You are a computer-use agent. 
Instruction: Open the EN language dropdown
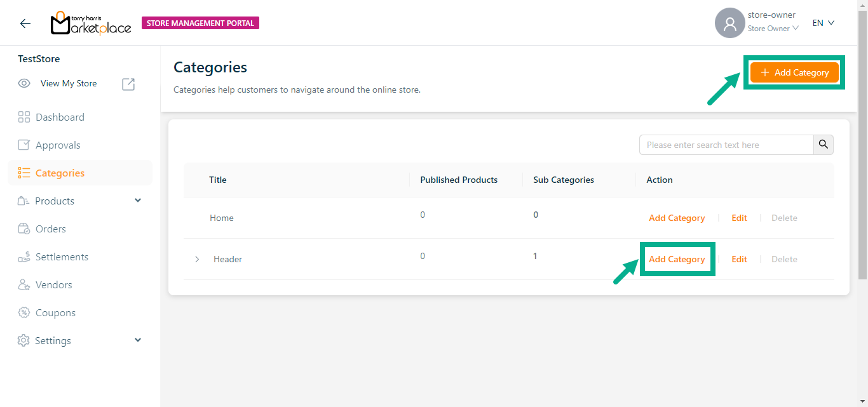pyautogui.click(x=823, y=23)
